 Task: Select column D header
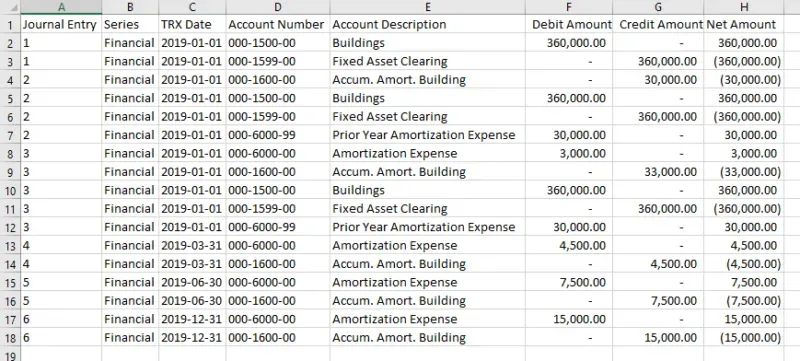point(278,7)
